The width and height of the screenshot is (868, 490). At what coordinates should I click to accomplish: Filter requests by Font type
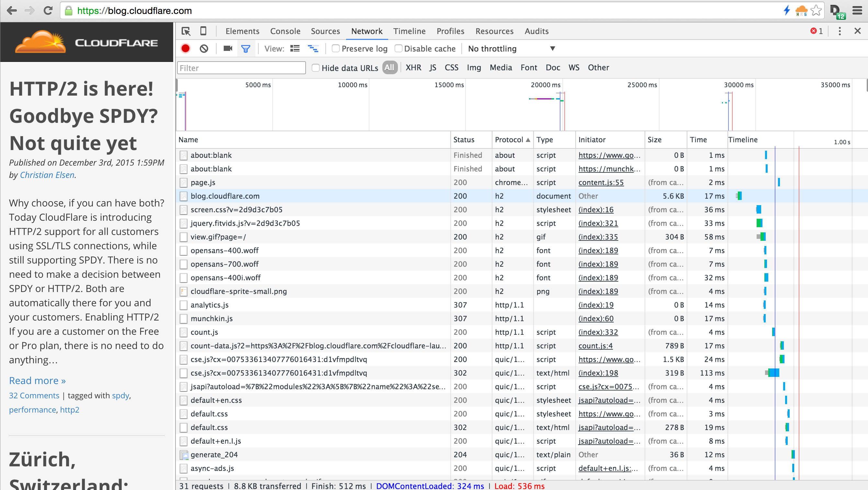[529, 67]
